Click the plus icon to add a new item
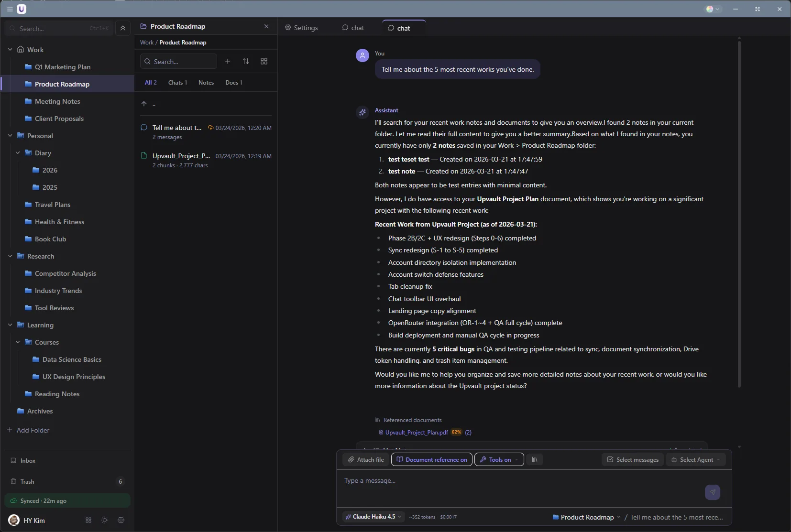Viewport: 791px width, 532px height. (228, 61)
